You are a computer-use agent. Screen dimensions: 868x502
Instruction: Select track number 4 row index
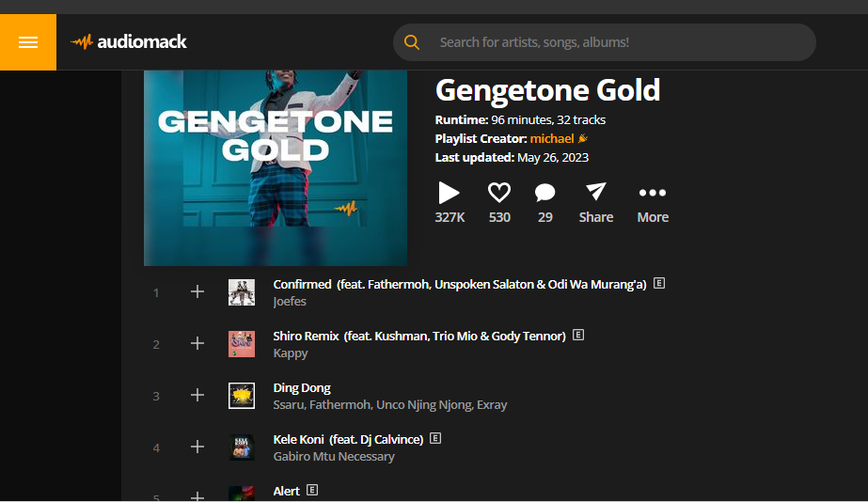point(156,447)
